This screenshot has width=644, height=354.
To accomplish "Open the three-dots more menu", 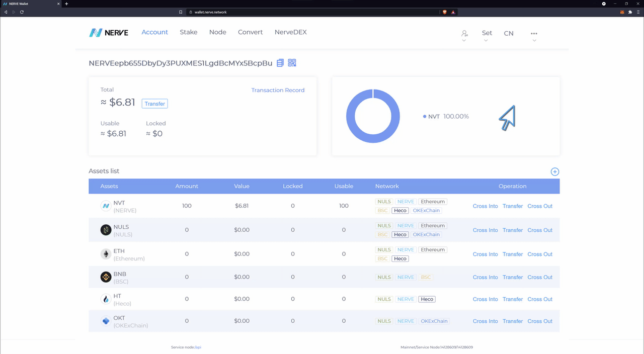I will pyautogui.click(x=534, y=34).
